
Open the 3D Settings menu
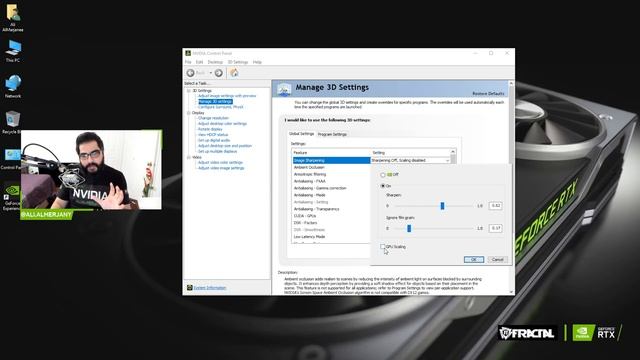click(238, 62)
